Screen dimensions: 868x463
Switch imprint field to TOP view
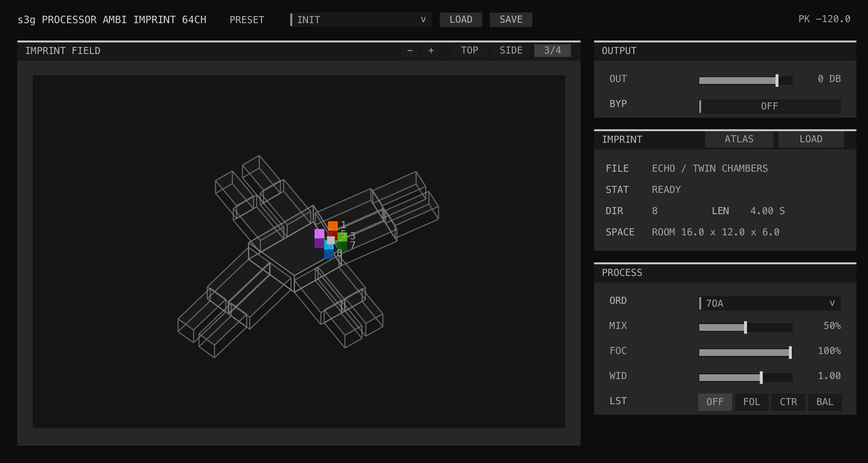469,50
